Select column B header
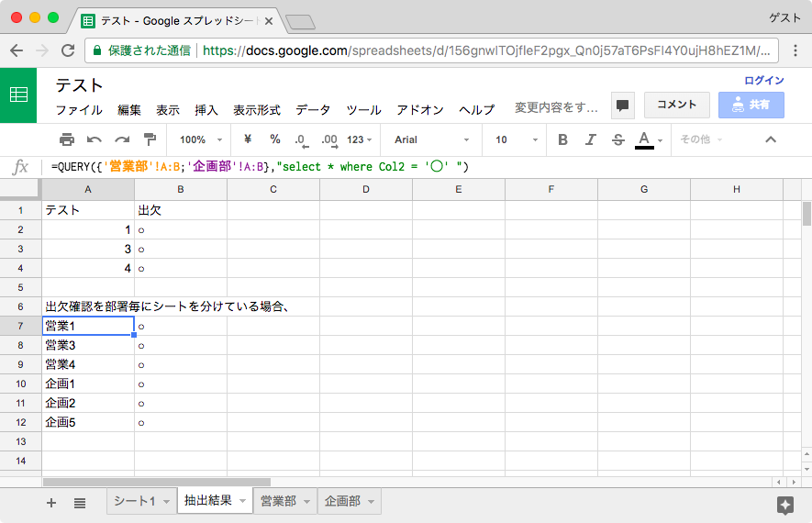 click(x=181, y=190)
